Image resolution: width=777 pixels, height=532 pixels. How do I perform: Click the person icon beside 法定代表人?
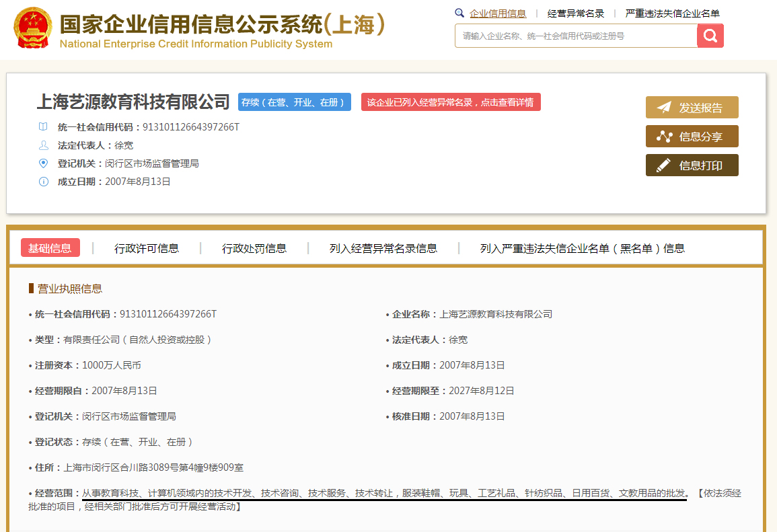[44, 145]
